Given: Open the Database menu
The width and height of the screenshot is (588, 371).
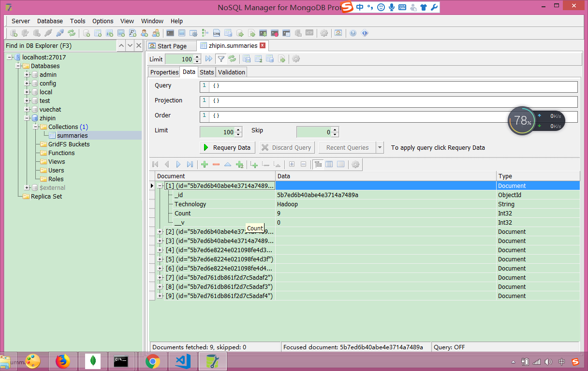Looking at the screenshot, I should (50, 21).
